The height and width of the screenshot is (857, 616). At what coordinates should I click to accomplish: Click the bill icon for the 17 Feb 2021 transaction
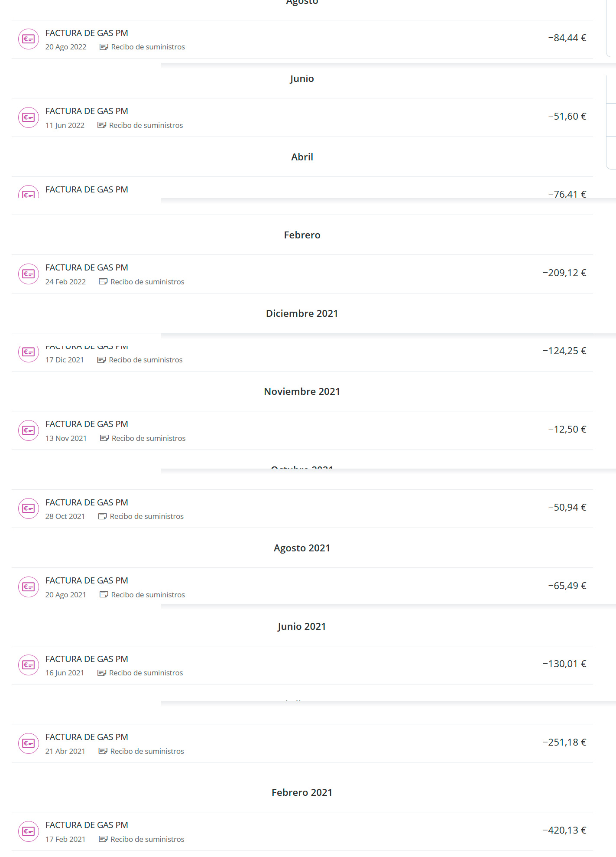click(x=29, y=831)
